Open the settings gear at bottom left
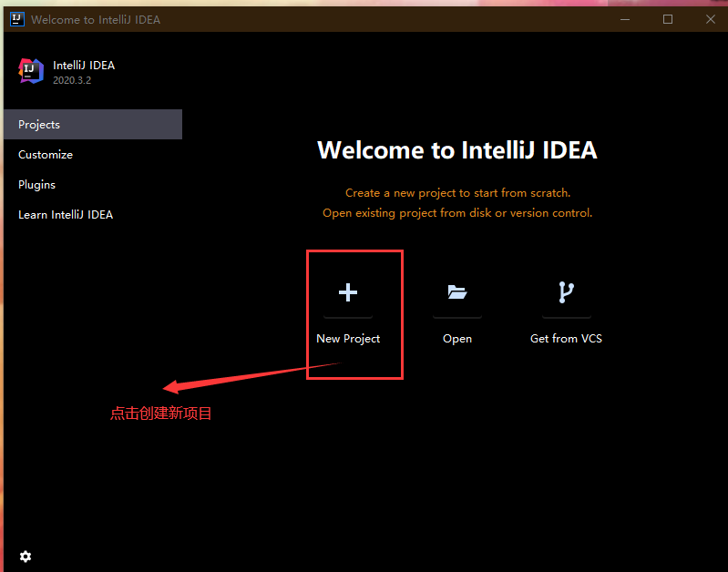Viewport: 728px width, 572px height. 26,557
